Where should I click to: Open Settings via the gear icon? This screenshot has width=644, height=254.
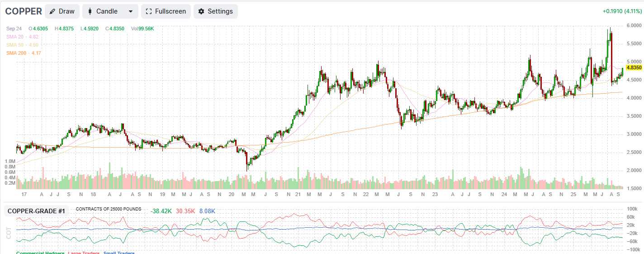(x=201, y=11)
